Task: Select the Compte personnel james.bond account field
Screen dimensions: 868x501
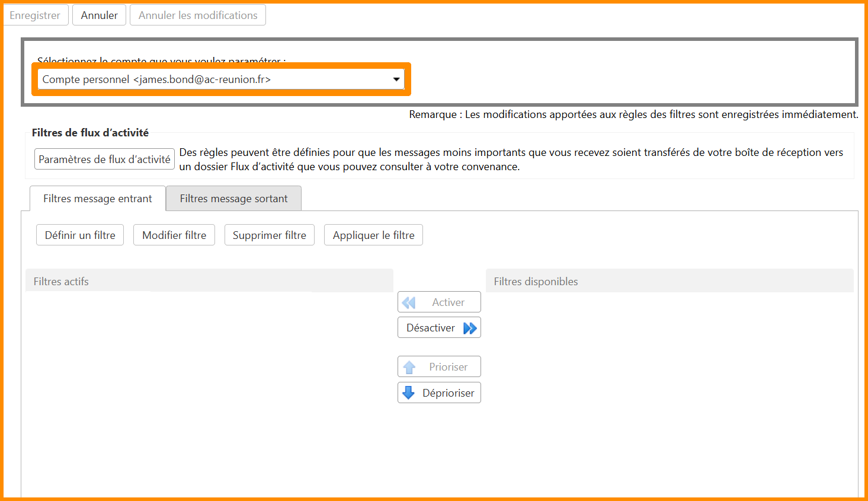Action: [213, 79]
